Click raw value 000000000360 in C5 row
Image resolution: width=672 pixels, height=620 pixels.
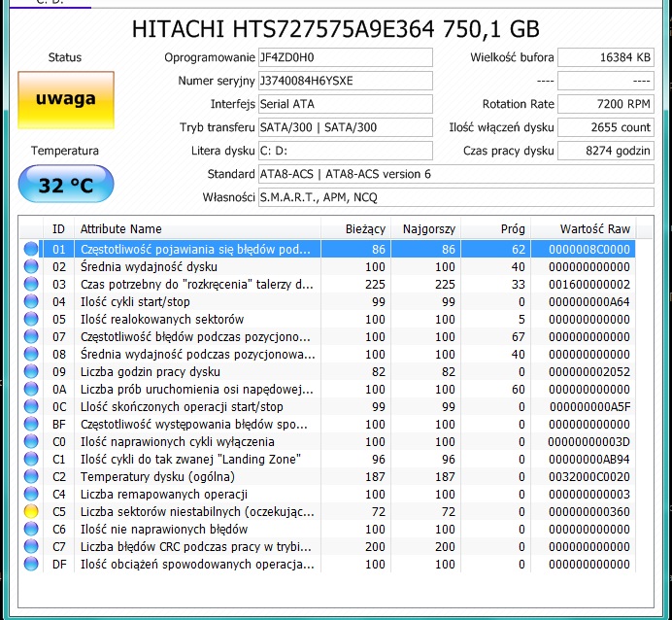[x=589, y=511]
